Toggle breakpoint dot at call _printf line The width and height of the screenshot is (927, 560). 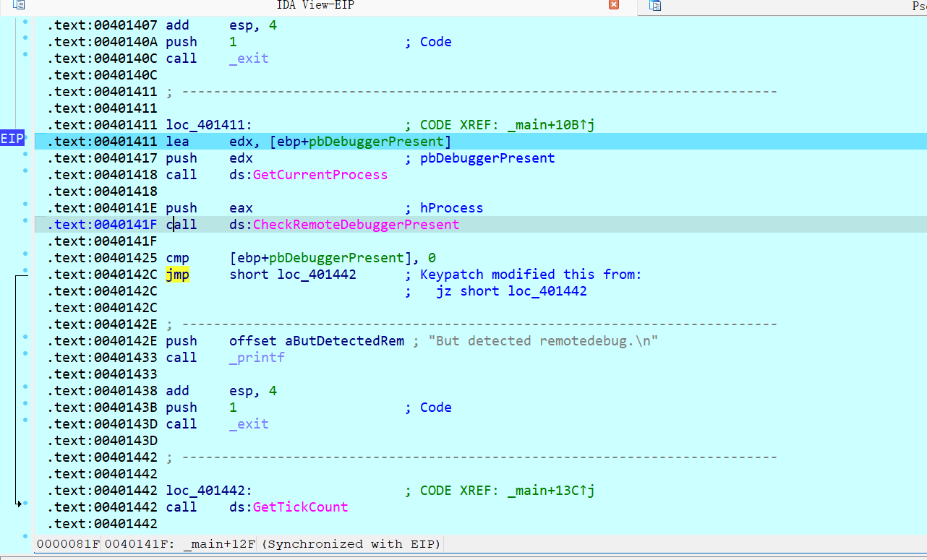25,354
